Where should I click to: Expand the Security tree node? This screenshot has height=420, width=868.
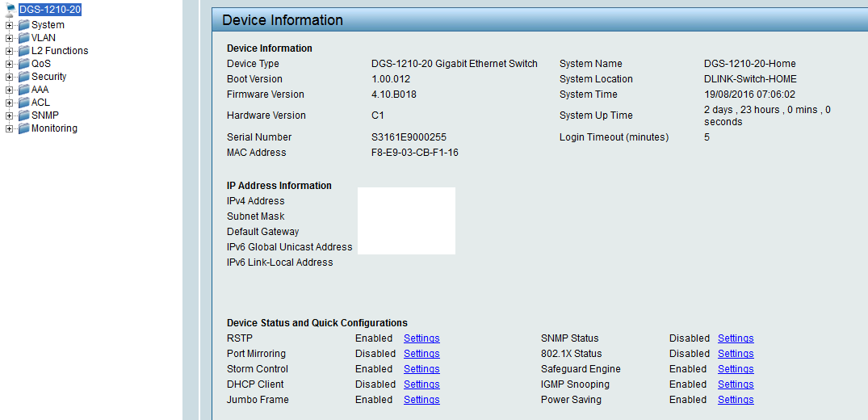(x=9, y=77)
